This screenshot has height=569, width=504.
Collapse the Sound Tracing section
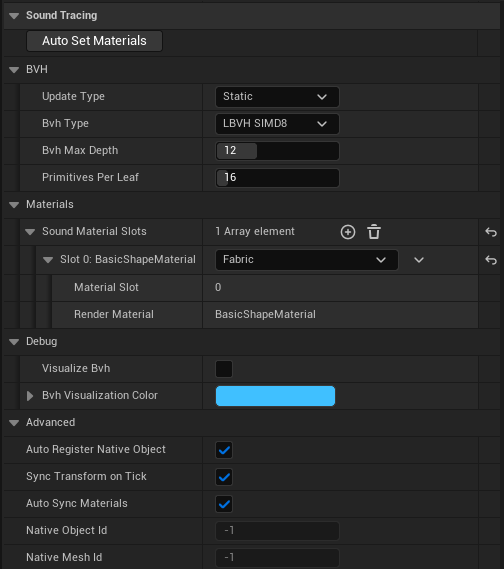pos(14,16)
